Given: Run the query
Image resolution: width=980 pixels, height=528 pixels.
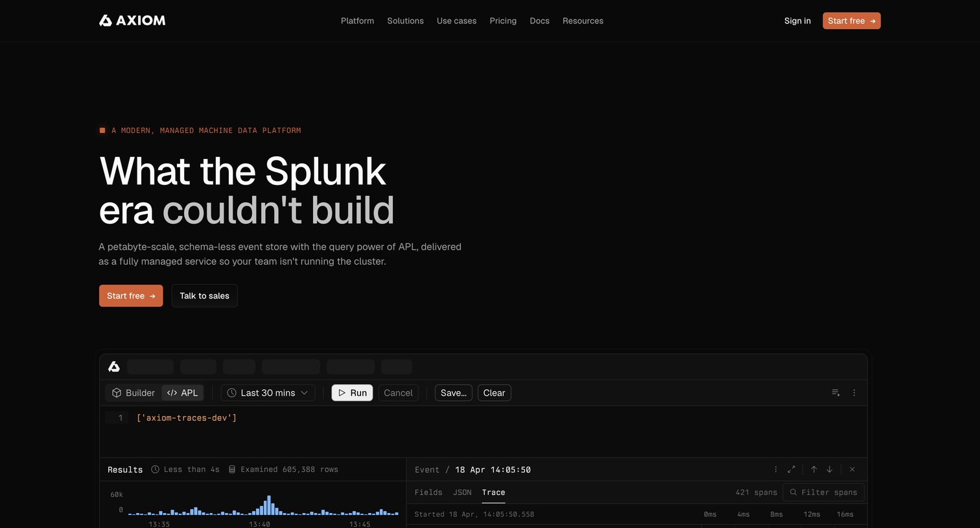Looking at the screenshot, I should click(352, 393).
